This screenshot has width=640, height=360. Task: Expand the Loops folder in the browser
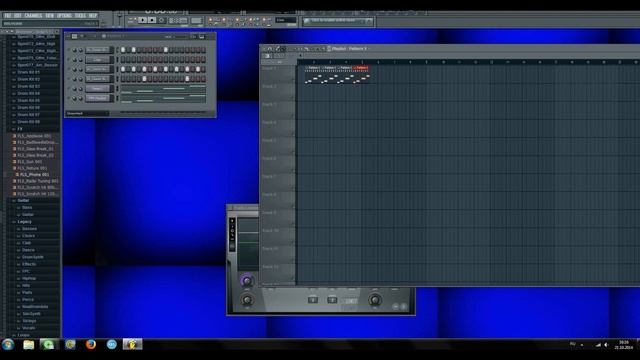click(x=23, y=335)
